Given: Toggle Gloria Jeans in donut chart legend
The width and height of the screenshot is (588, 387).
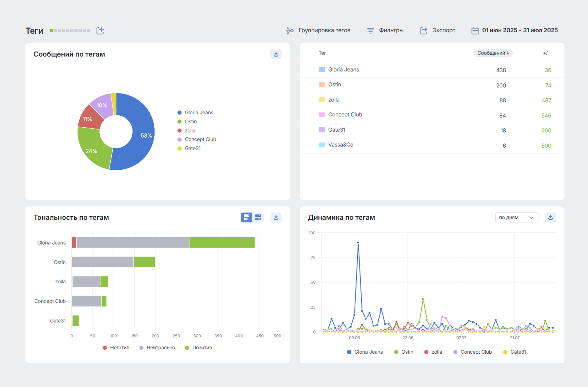Looking at the screenshot, I should (x=195, y=112).
